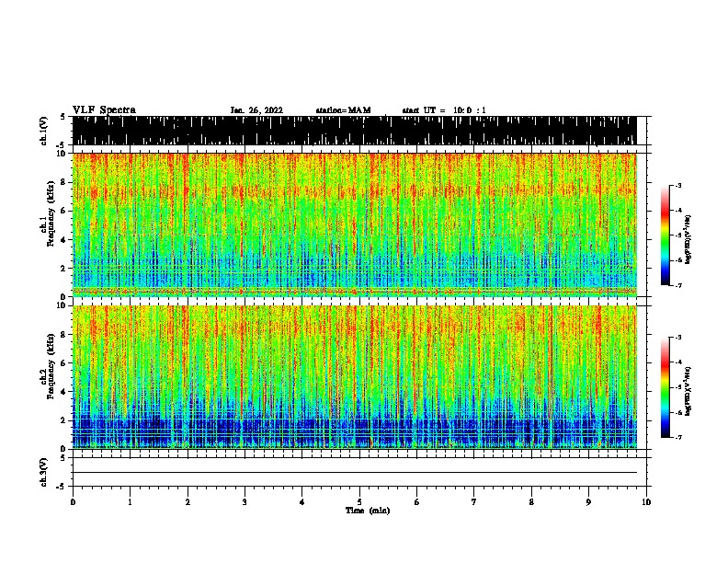
Task: Click the "-7" label on ch.1 color bar
Action: (x=678, y=285)
